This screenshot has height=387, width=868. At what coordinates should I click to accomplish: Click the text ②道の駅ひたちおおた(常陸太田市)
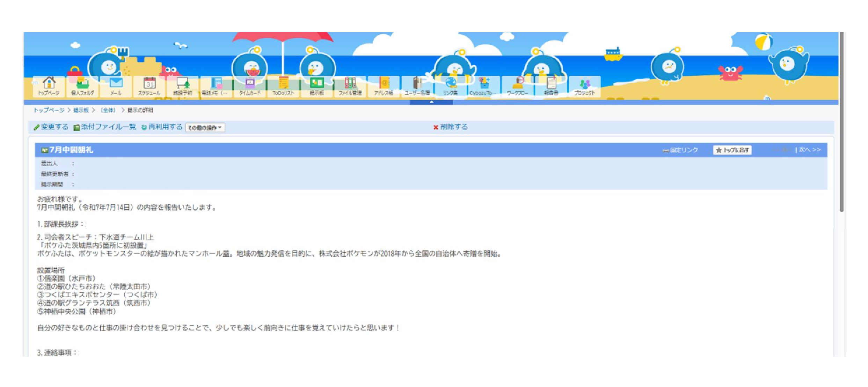[94, 286]
